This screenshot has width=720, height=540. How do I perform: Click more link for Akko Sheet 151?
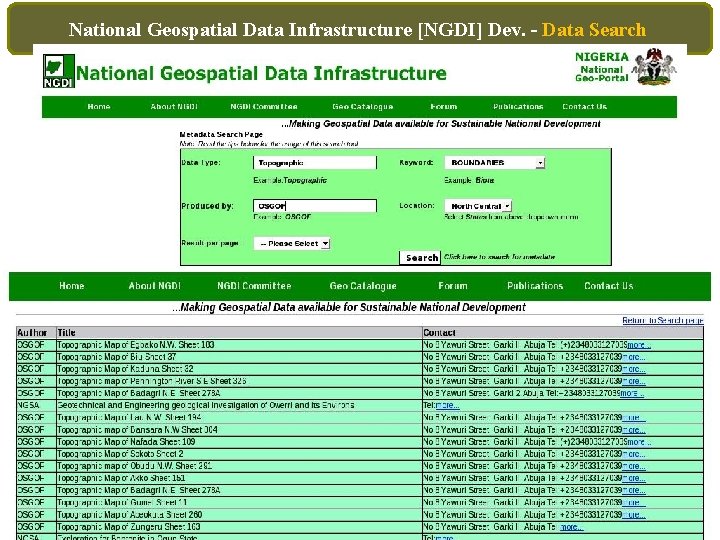click(x=634, y=478)
